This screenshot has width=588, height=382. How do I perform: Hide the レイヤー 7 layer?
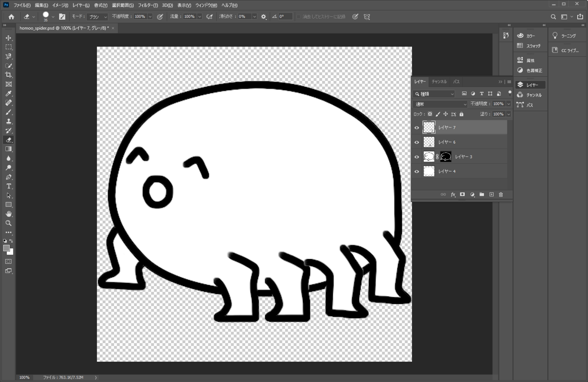tap(417, 128)
